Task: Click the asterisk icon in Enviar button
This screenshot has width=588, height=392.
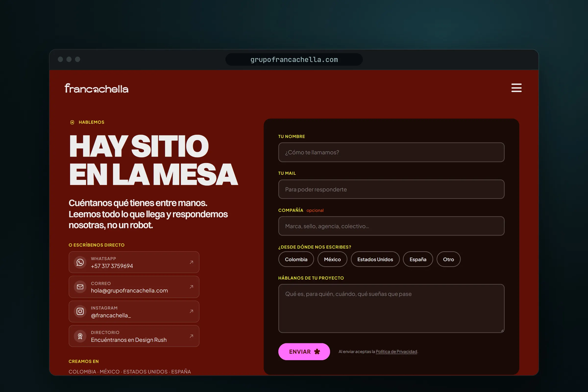Action: (x=317, y=352)
